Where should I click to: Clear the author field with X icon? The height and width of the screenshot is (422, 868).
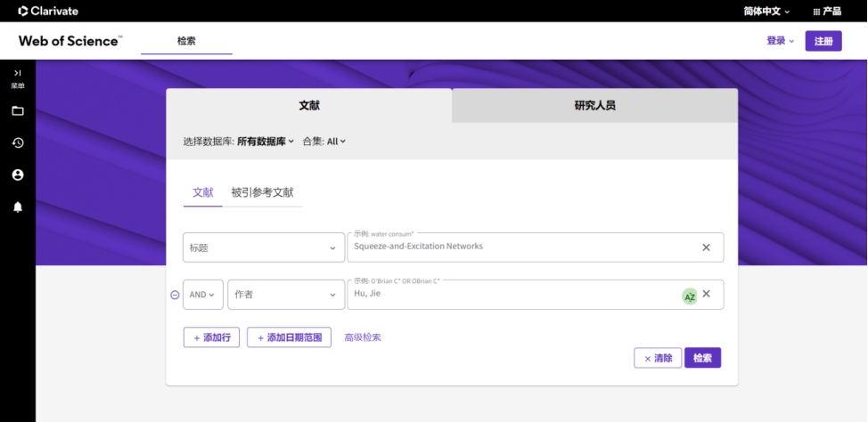706,294
